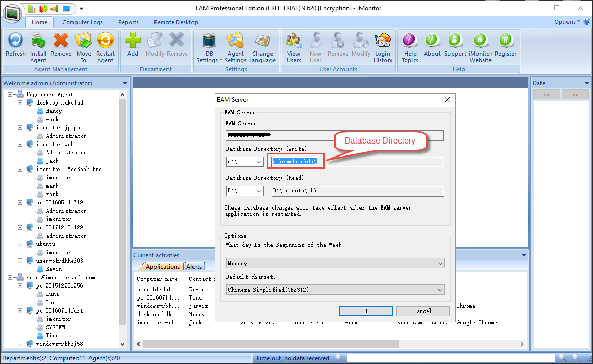Switch to the Home ribbon tab
The height and width of the screenshot is (364, 593).
40,22
